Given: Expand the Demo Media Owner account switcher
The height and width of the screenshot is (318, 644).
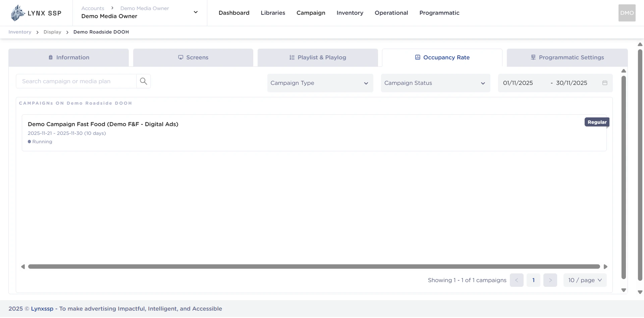Looking at the screenshot, I should [196, 12].
